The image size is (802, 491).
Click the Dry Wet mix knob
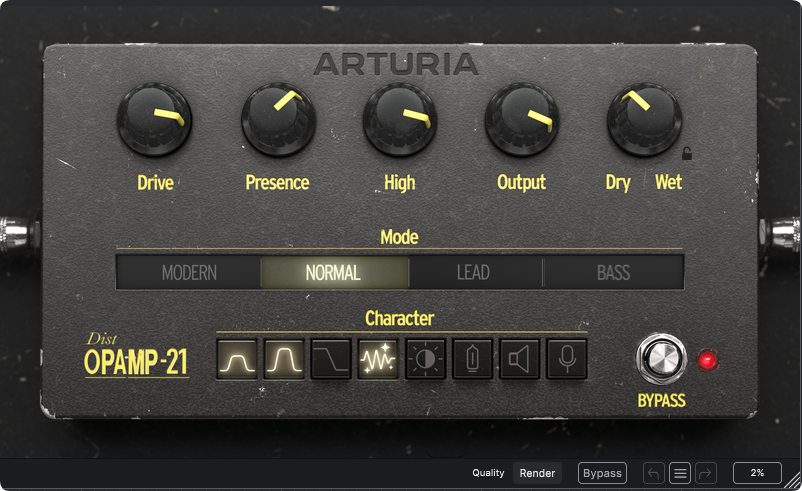coord(644,120)
